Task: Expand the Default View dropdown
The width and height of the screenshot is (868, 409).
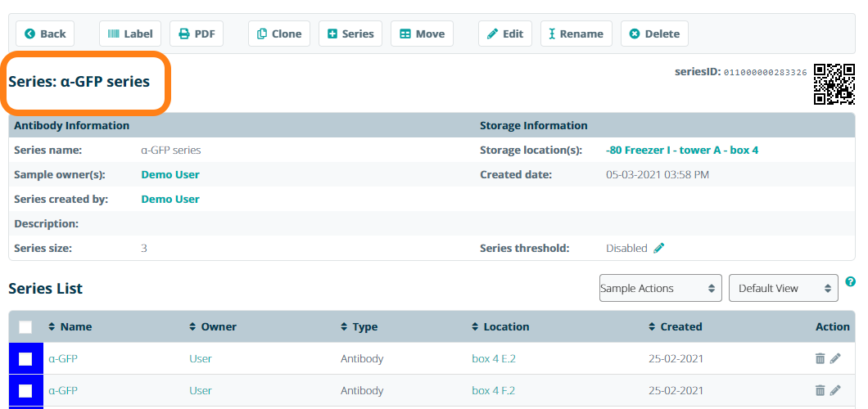Action: pos(783,288)
